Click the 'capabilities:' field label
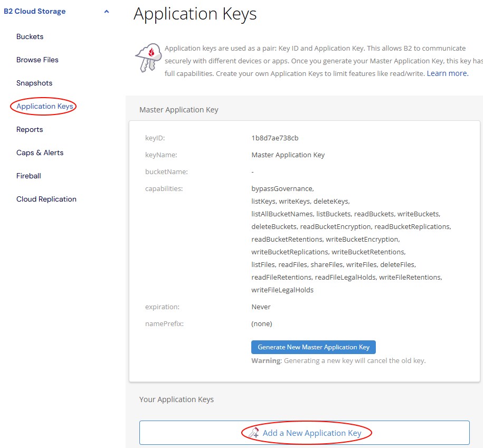 click(x=164, y=189)
